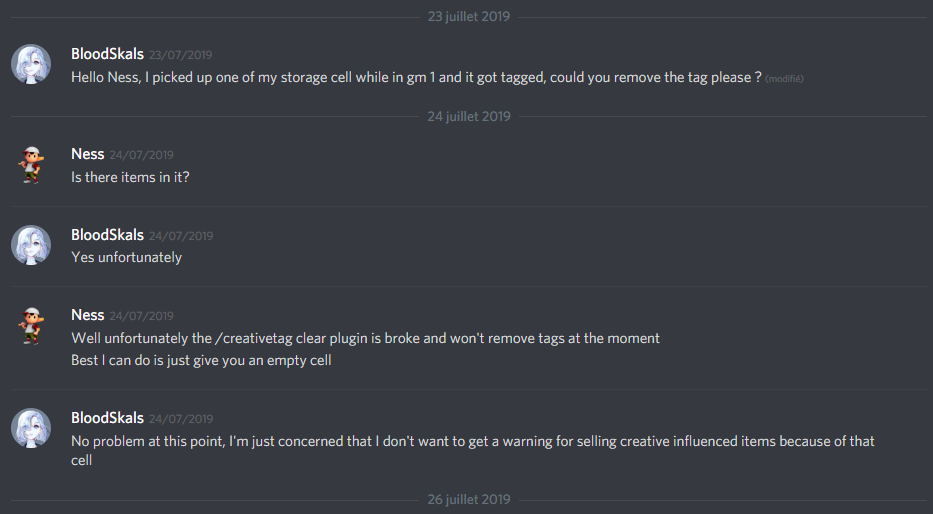The height and width of the screenshot is (514, 933).
Task: Click the storage cell tagged request message
Action: click(x=416, y=77)
